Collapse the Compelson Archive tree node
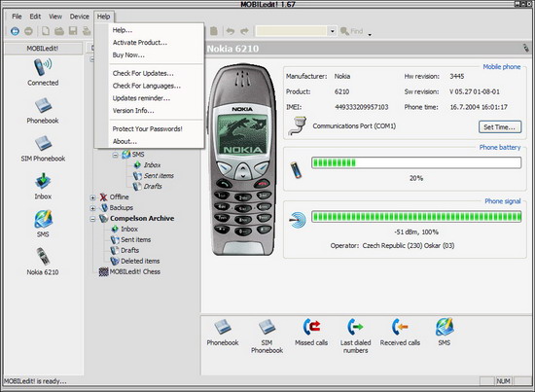Viewport: 535px width, 392px height. [x=92, y=219]
